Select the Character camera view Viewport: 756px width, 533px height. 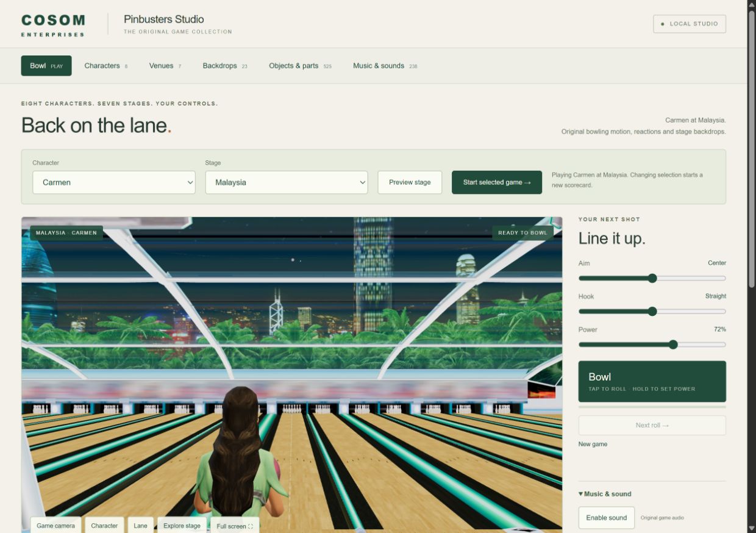(x=104, y=526)
